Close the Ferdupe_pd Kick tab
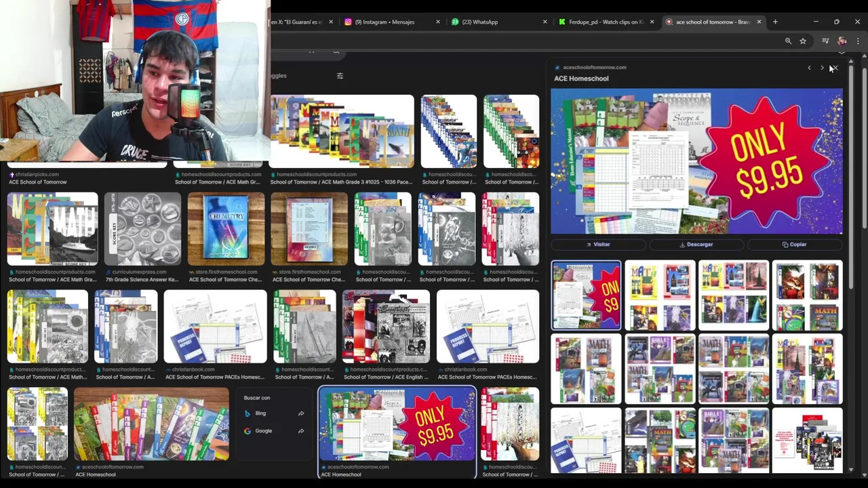868x488 pixels. [x=652, y=22]
